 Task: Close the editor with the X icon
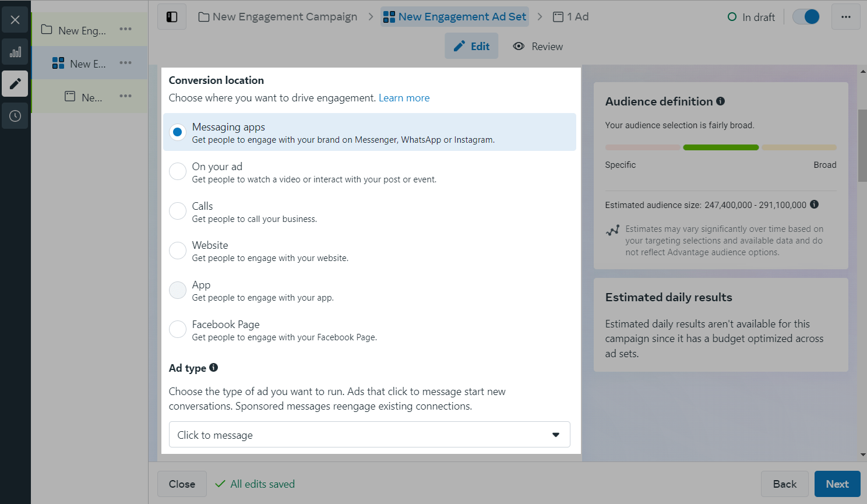click(x=15, y=20)
